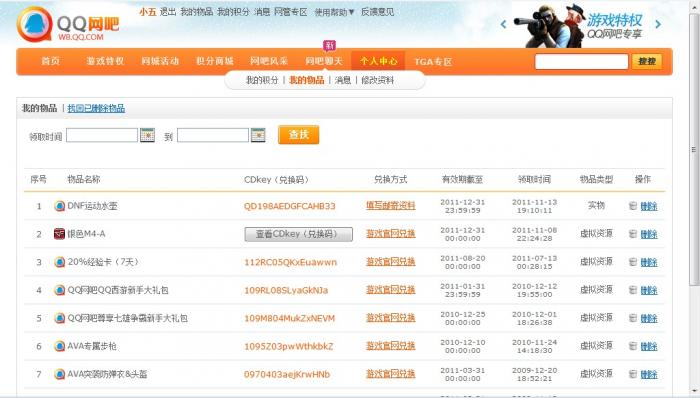Screen dimensions: 700x398
Task: Click trash icon in AVA专属步枪 row
Action: (x=633, y=346)
